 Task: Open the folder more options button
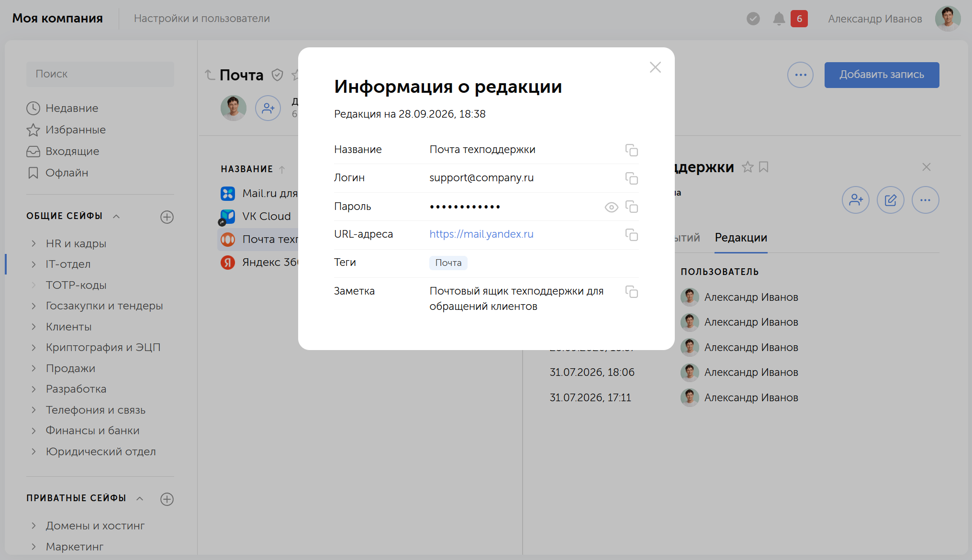coord(800,75)
